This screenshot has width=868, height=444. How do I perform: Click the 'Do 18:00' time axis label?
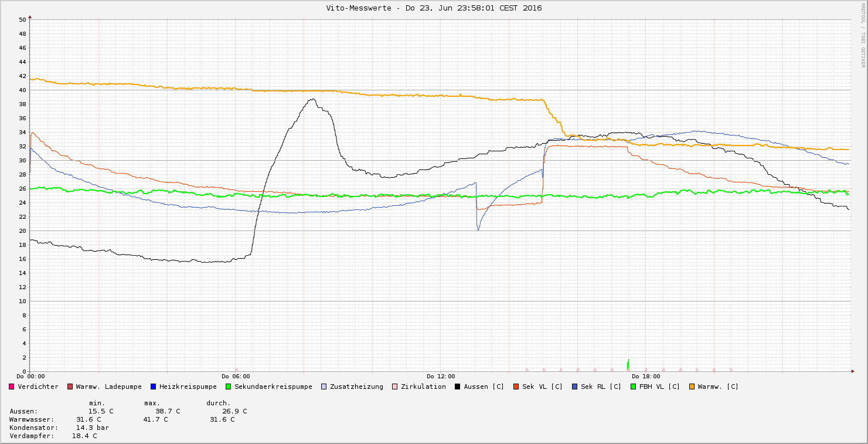[646, 377]
